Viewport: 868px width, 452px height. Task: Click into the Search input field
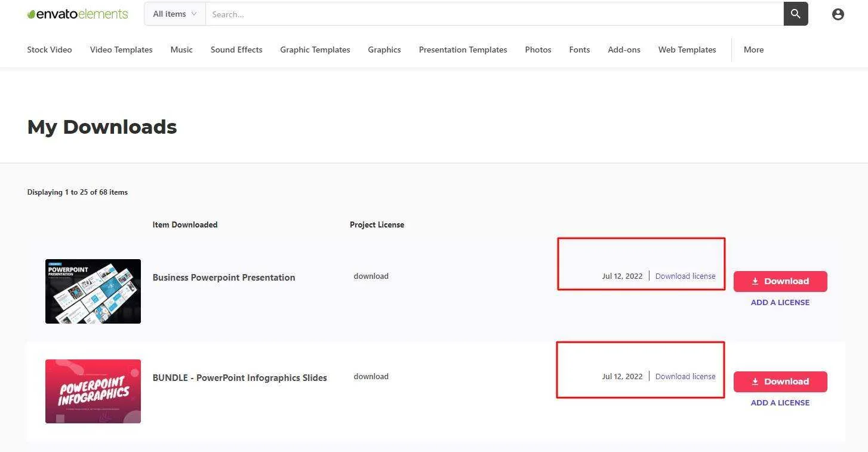tap(494, 14)
